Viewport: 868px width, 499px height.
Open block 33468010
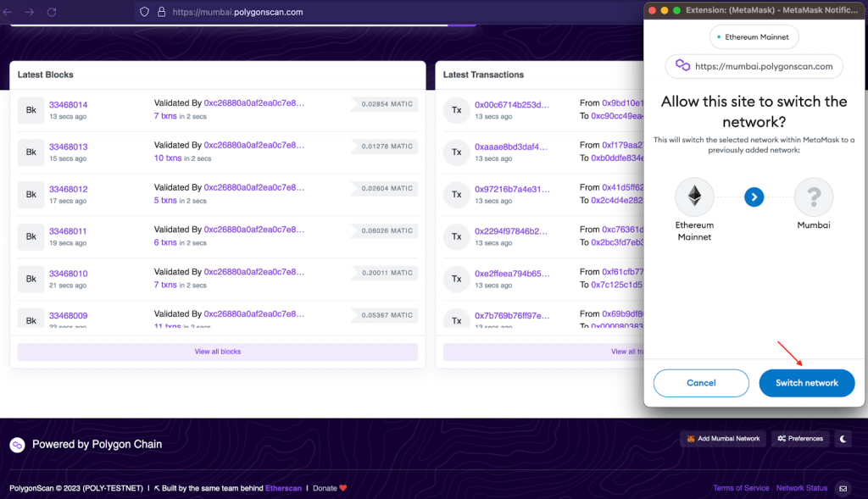click(x=68, y=274)
